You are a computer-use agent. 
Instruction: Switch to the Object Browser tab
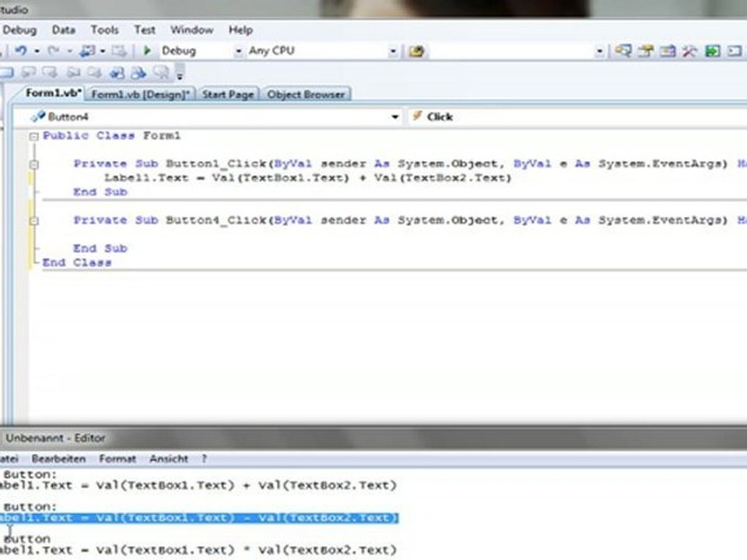tap(306, 94)
